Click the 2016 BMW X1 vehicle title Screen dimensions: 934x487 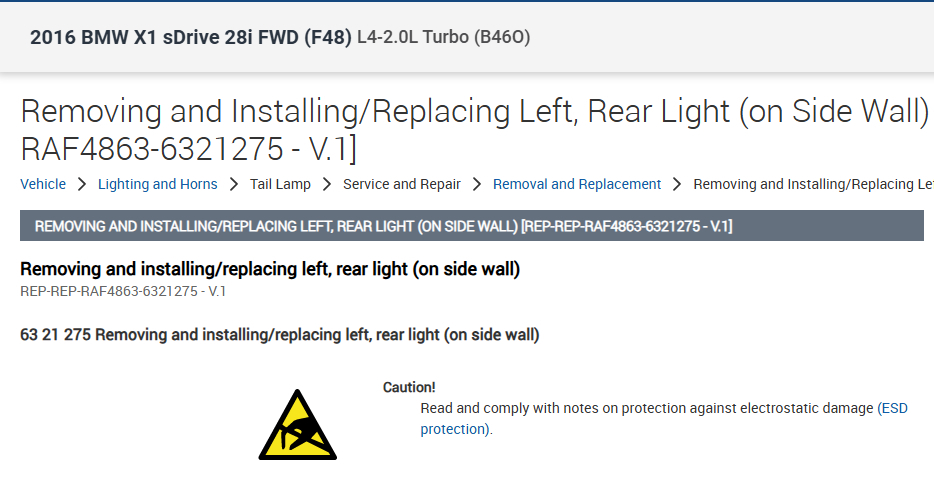(x=191, y=38)
